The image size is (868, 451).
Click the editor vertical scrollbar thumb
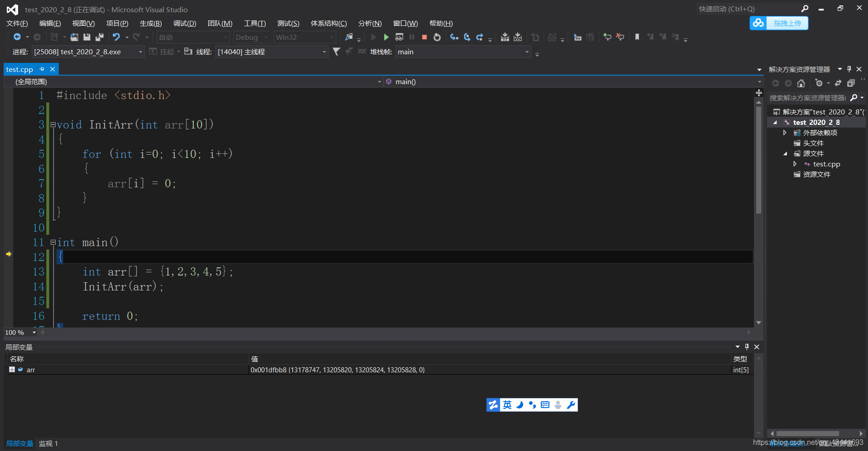[758, 159]
